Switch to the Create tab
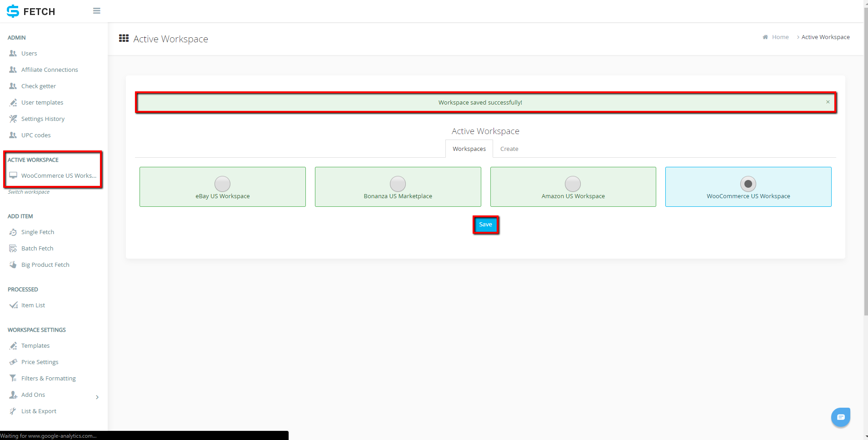Image resolution: width=868 pixels, height=440 pixels. pyautogui.click(x=509, y=149)
